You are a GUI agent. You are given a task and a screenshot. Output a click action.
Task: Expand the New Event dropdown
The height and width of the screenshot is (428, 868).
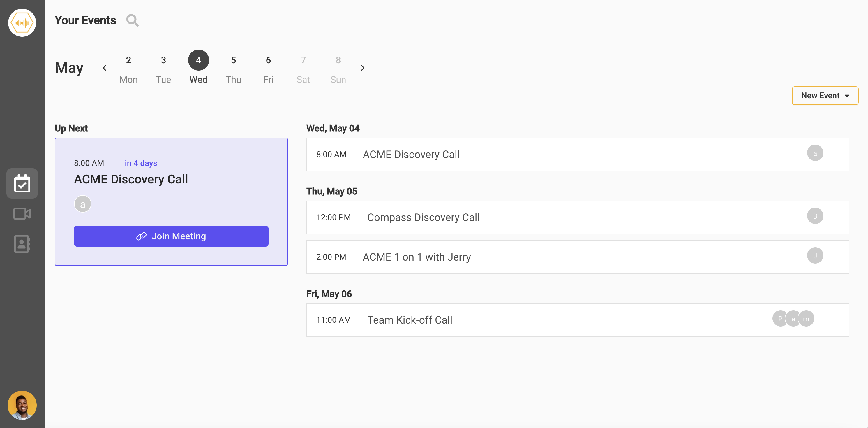[x=825, y=95]
